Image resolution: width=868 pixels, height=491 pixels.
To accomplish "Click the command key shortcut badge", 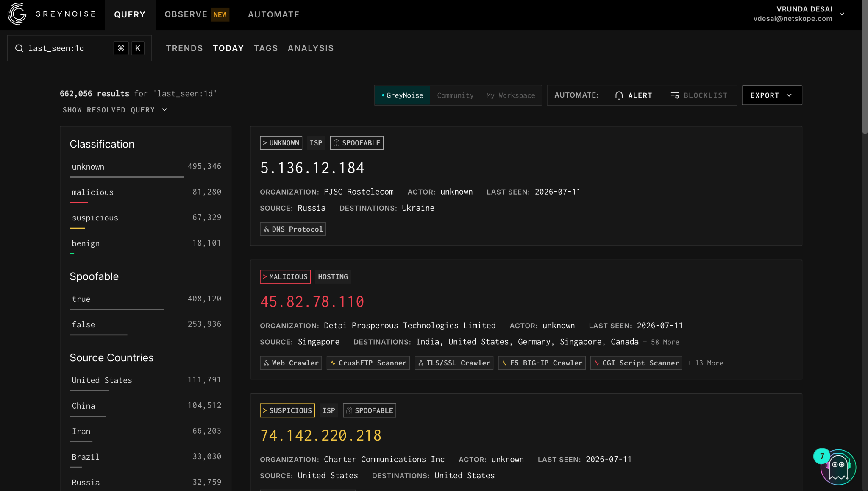I will pos(121,48).
